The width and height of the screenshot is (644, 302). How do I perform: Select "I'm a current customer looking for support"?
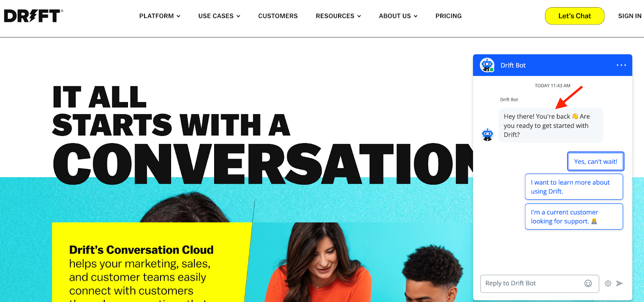pyautogui.click(x=574, y=217)
